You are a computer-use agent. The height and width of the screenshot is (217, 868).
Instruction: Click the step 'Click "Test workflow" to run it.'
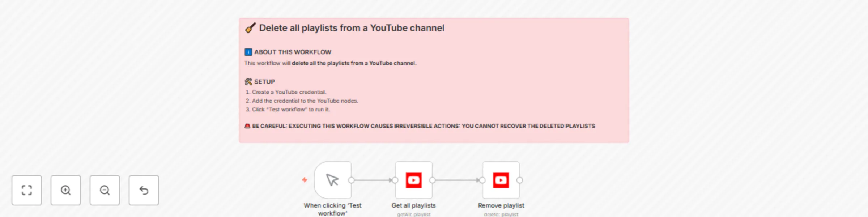coord(291,110)
